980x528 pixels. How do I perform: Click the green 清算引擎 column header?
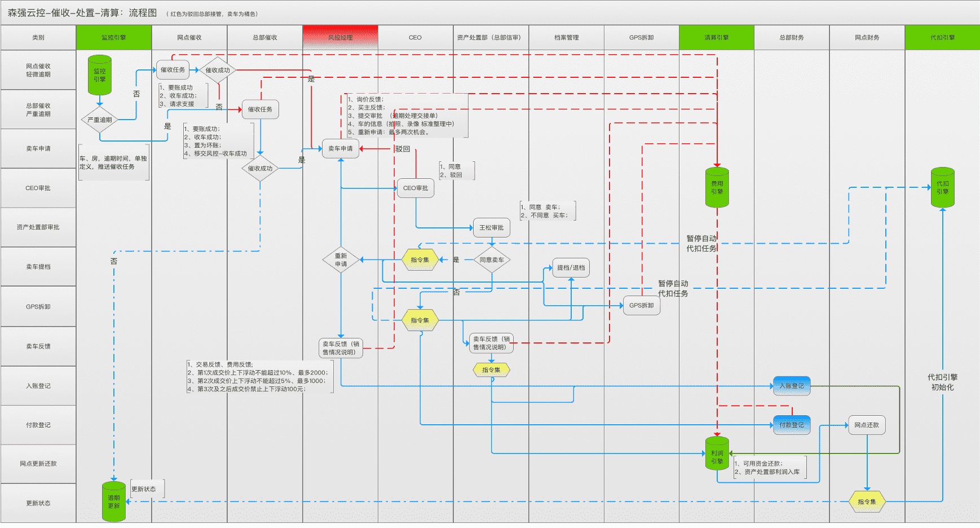pyautogui.click(x=717, y=37)
